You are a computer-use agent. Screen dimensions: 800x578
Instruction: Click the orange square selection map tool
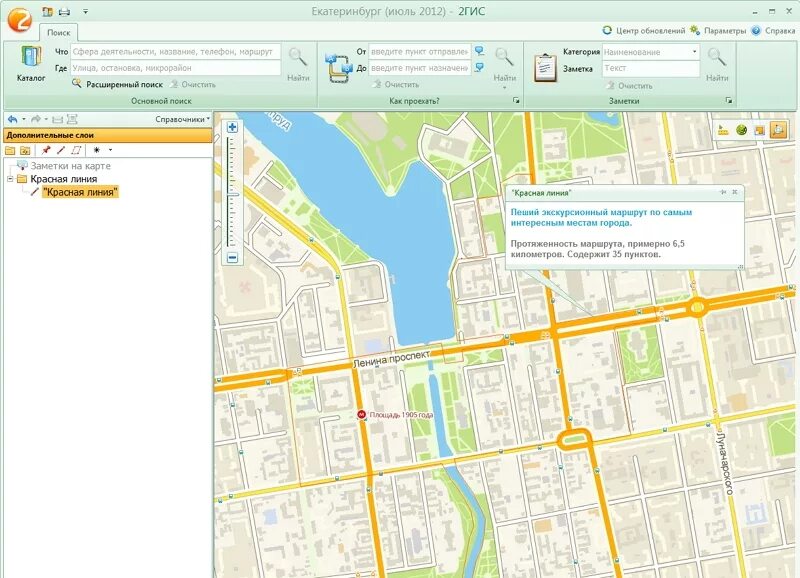(x=760, y=130)
